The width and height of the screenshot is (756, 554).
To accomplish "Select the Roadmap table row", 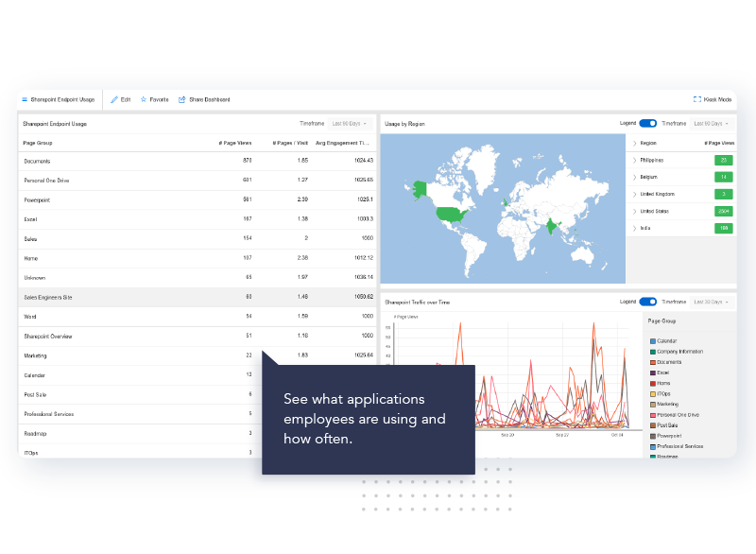I will tap(140, 433).
